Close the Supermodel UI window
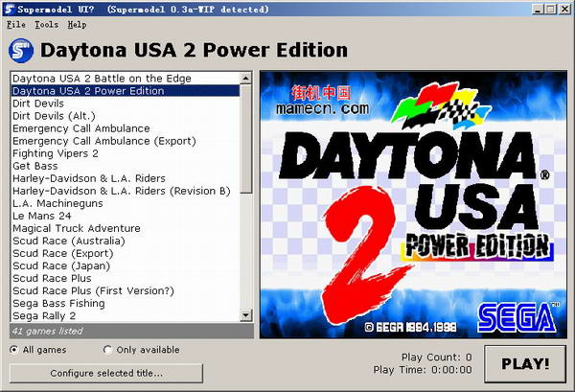The height and width of the screenshot is (392, 575). click(x=564, y=10)
